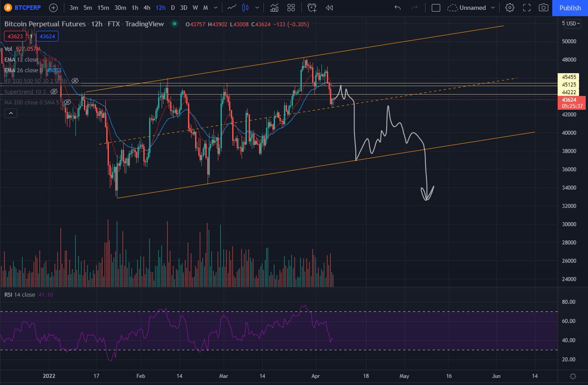Switch to the 3D timeframe

tap(183, 8)
